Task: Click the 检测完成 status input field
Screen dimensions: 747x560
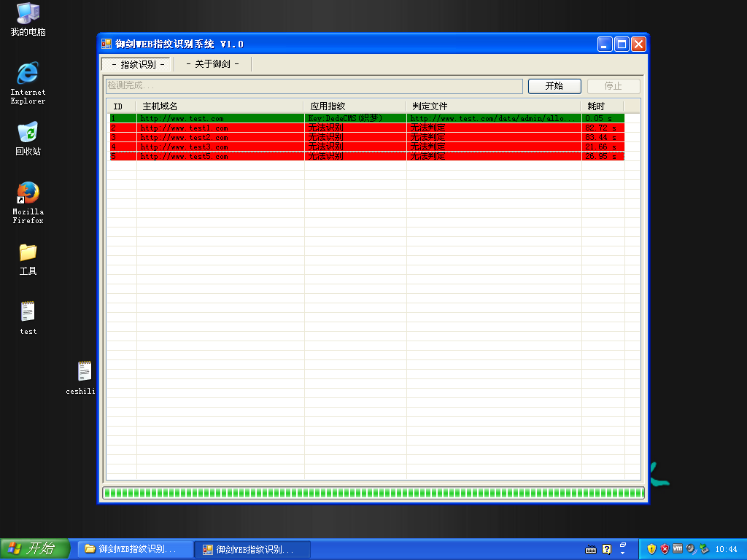Action: tap(314, 86)
